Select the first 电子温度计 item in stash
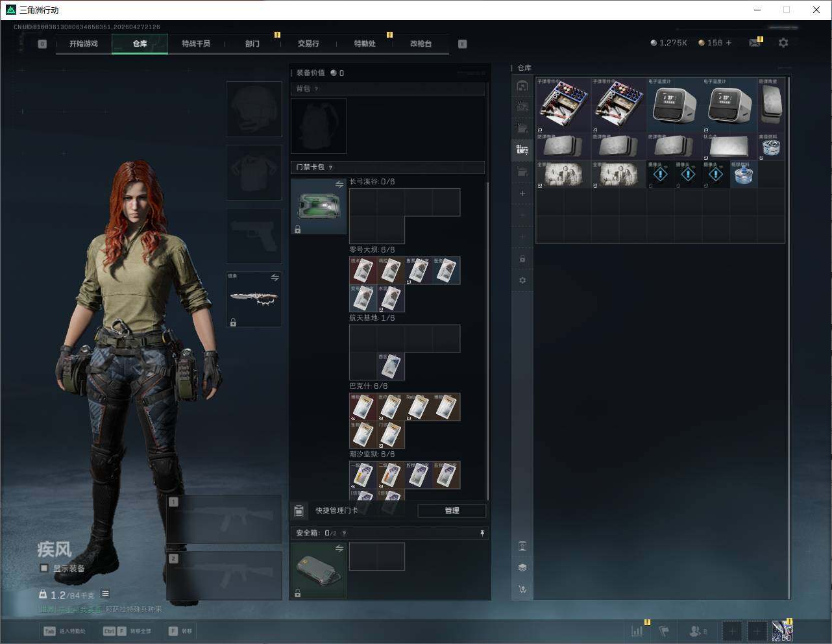Image resolution: width=832 pixels, height=644 pixels. tap(674, 105)
